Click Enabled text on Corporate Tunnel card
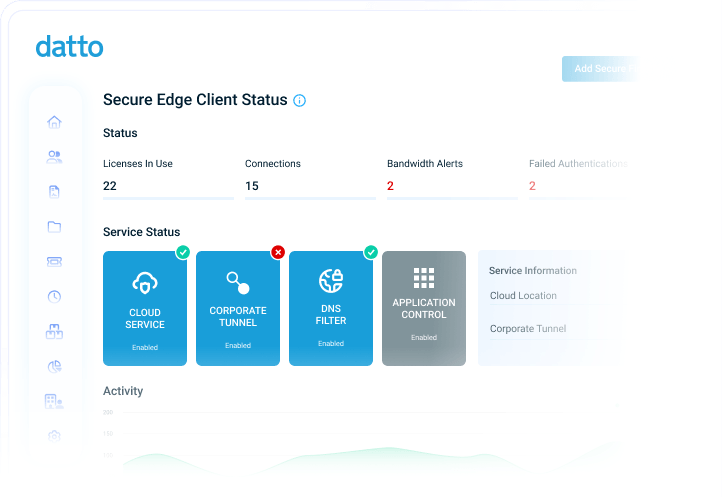 (x=238, y=346)
